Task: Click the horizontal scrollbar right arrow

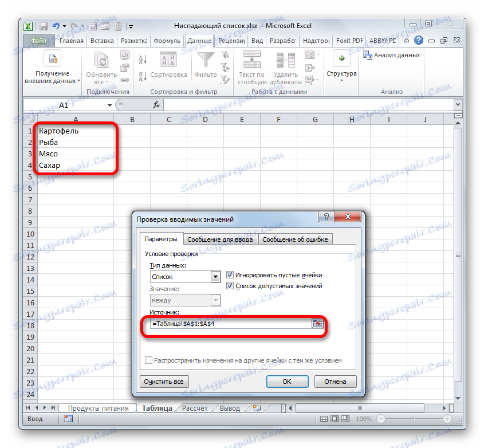Action: pos(444,408)
